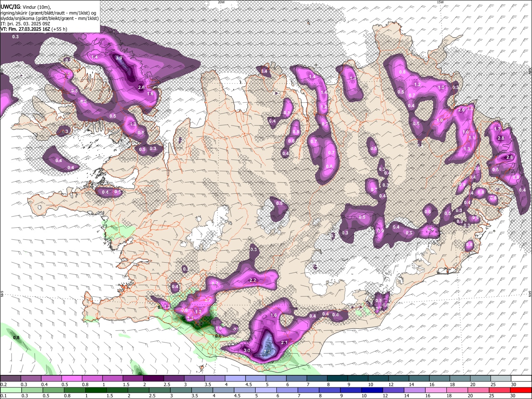The width and height of the screenshot is (532, 399).
Task: Click the '25' label on the top legend row
Action: 493,384
